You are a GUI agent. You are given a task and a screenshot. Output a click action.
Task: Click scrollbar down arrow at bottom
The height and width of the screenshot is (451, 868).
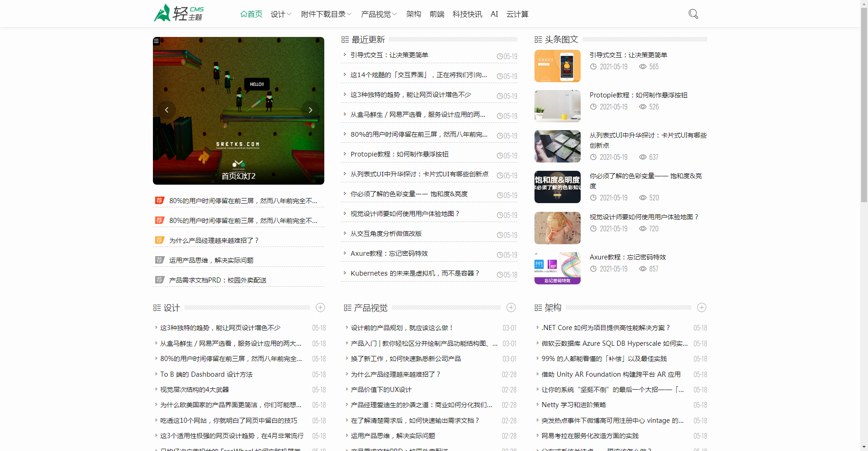point(864,447)
